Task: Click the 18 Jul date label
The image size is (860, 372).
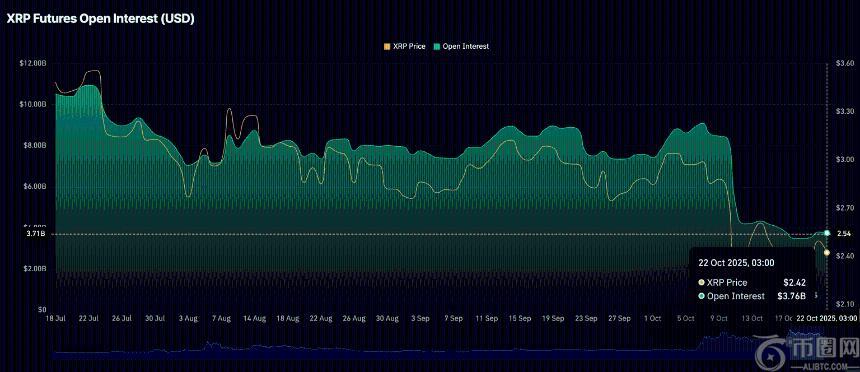Action: click(x=55, y=318)
